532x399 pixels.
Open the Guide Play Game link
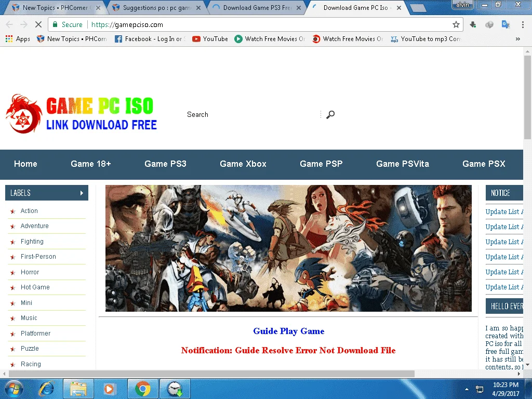click(x=289, y=331)
